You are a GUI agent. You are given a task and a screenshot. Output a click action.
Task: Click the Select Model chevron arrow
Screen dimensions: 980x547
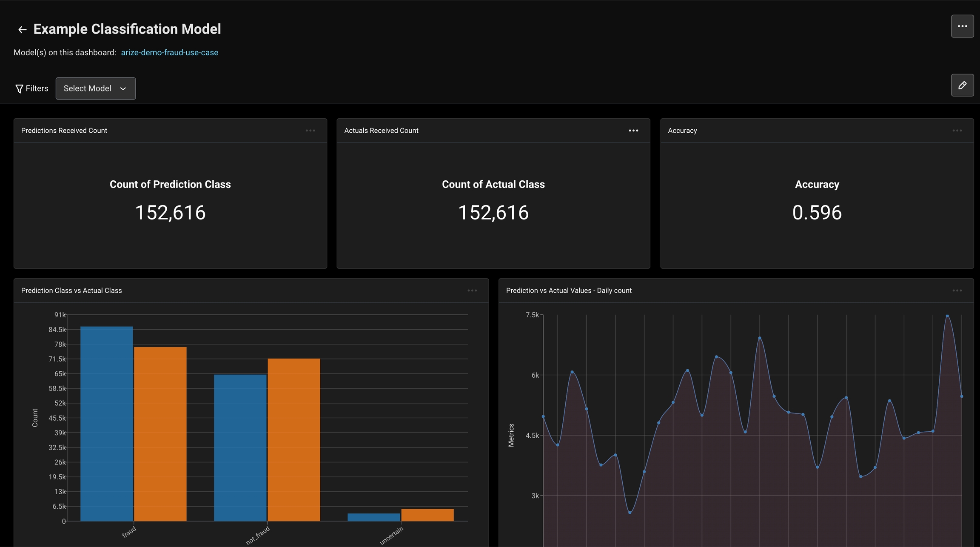[123, 88]
